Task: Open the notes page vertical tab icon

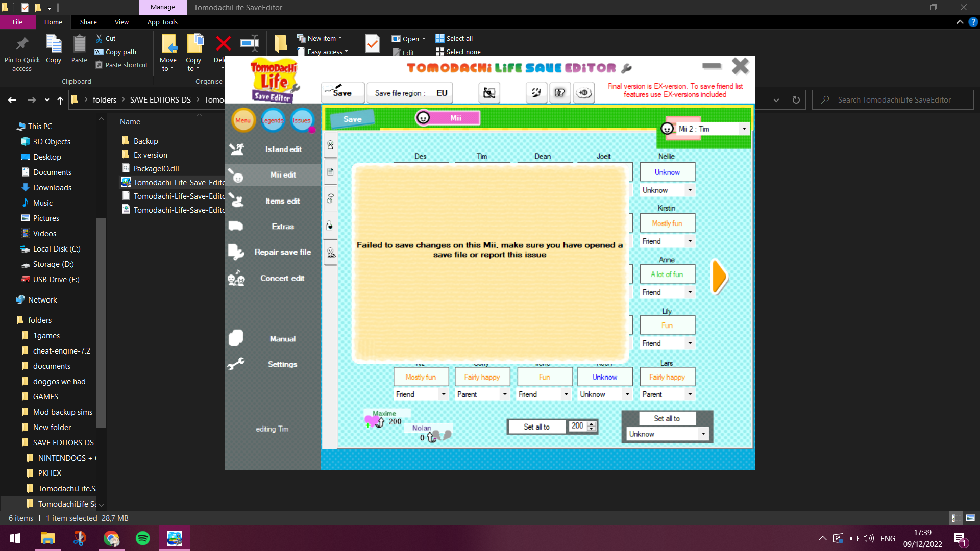Action: [x=330, y=172]
